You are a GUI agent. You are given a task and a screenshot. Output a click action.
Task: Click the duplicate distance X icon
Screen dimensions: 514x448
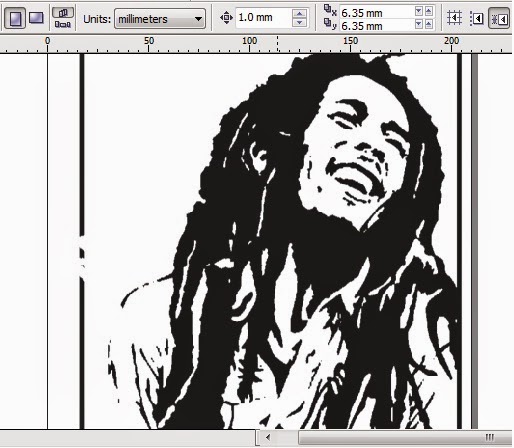coord(330,11)
